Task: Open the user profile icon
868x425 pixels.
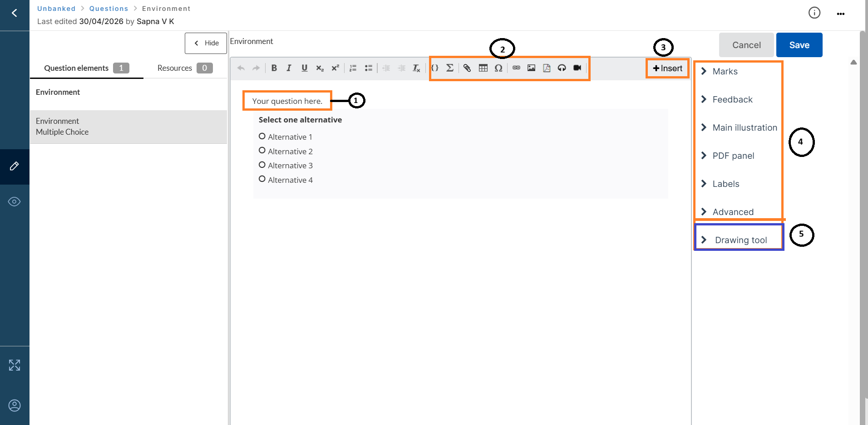Action: tap(15, 405)
